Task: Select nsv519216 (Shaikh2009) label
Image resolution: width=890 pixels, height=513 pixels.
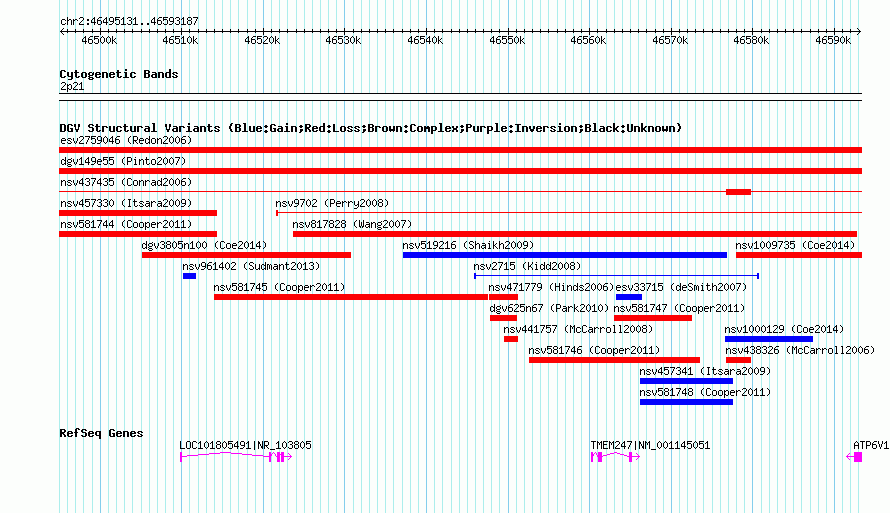Action: click(x=468, y=245)
